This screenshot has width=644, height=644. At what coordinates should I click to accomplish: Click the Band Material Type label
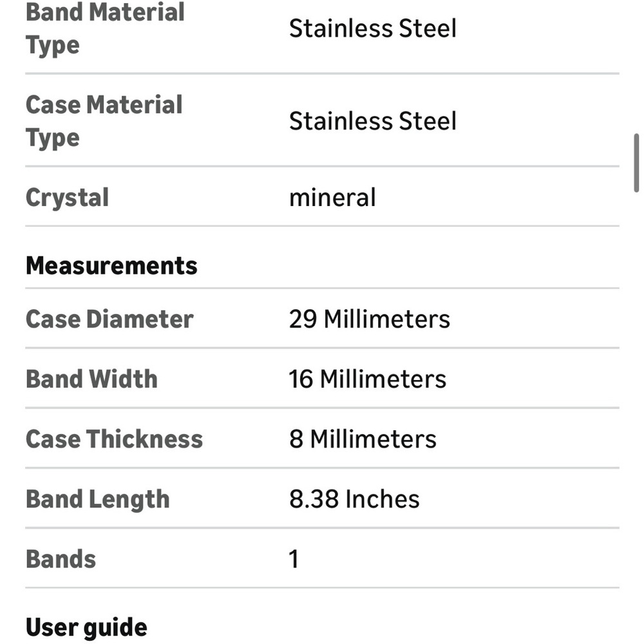click(105, 28)
